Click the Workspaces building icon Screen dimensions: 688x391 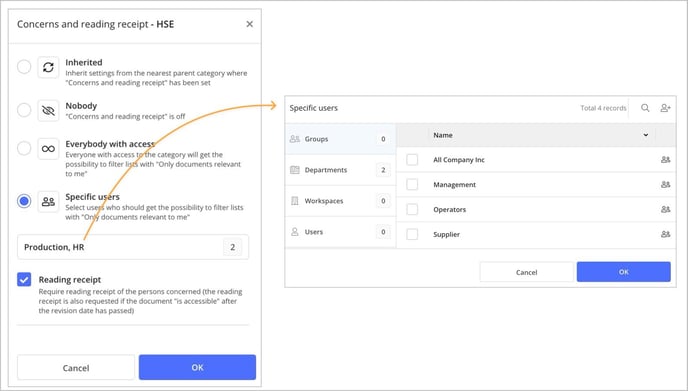click(295, 201)
